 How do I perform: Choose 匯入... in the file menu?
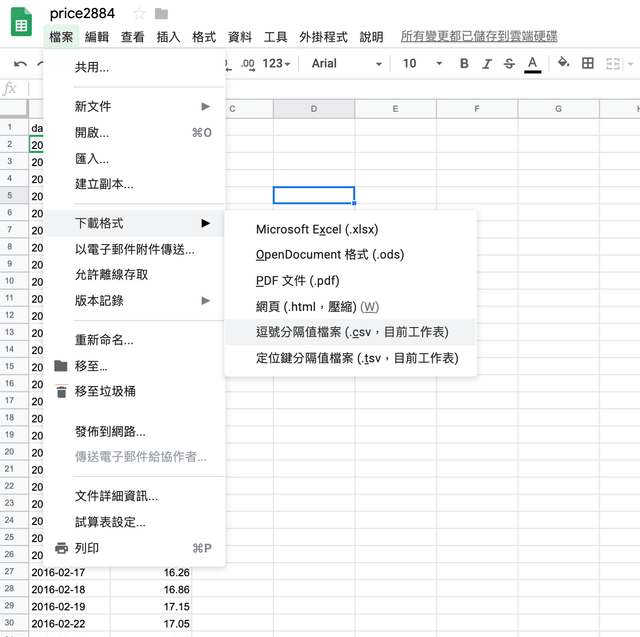click(x=134, y=158)
